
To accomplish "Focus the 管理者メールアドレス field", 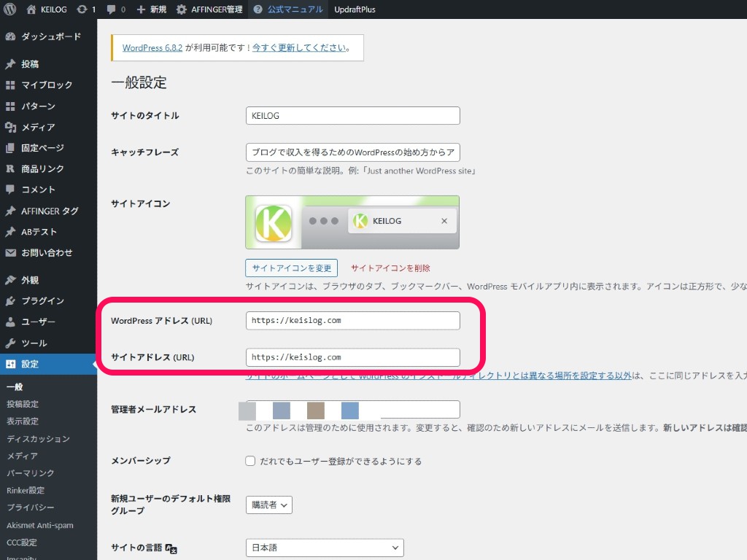I will [352, 410].
